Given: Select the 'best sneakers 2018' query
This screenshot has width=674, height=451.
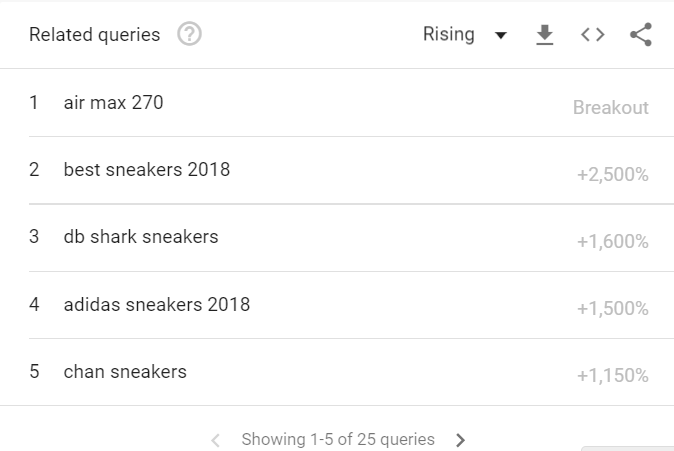Looking at the screenshot, I should (x=146, y=170).
